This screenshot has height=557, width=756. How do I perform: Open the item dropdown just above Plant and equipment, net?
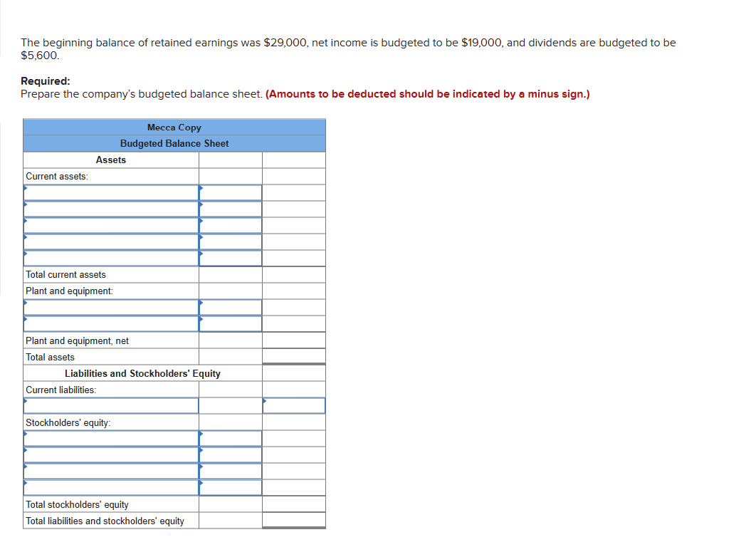[x=111, y=323]
